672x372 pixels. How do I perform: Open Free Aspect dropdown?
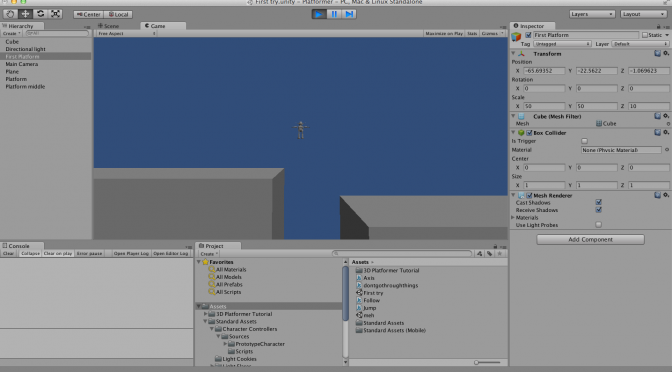coord(127,33)
